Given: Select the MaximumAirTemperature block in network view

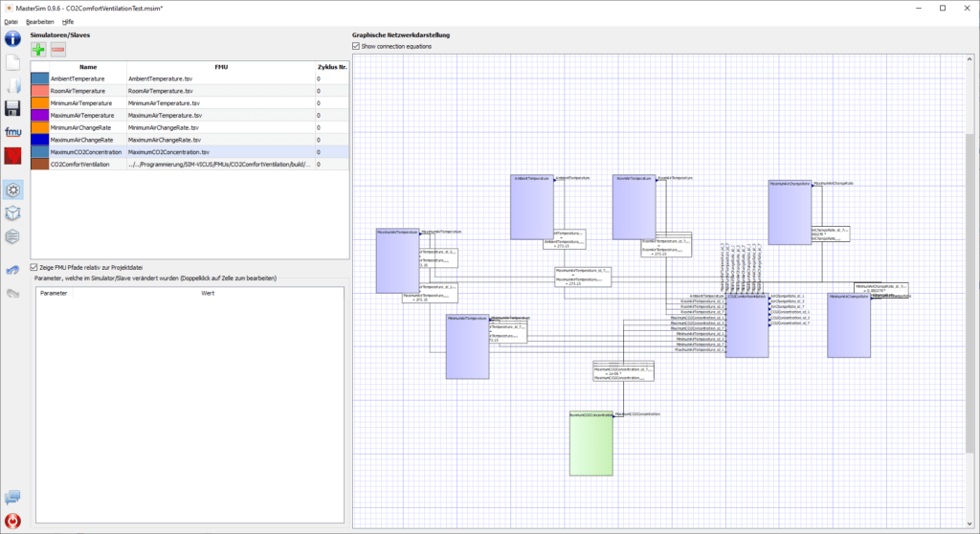Looking at the screenshot, I should click(397, 260).
